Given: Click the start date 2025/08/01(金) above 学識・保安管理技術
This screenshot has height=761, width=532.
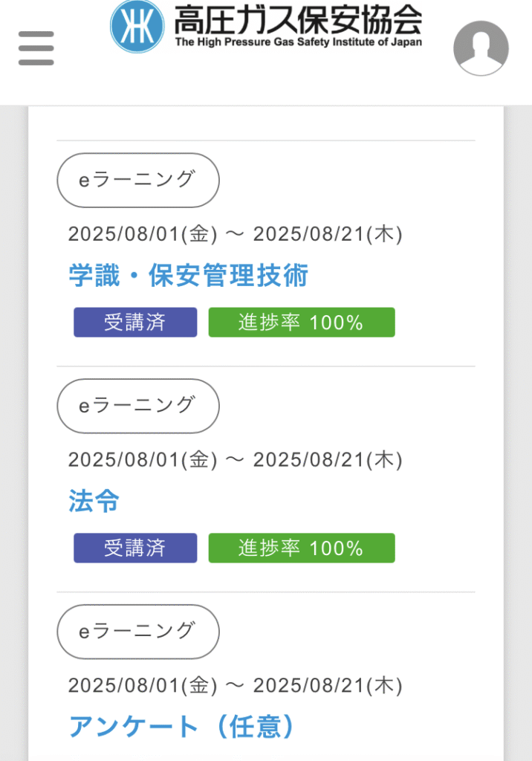Looking at the screenshot, I should (143, 235).
